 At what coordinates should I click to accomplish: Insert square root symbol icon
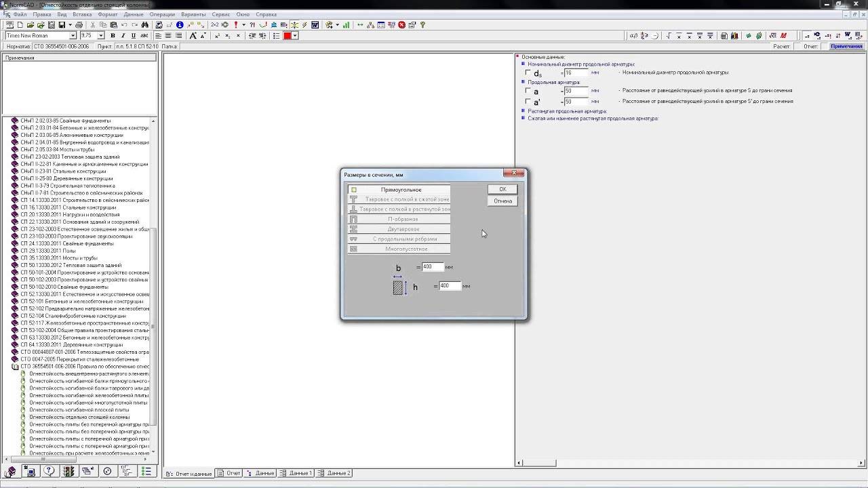[x=669, y=35]
